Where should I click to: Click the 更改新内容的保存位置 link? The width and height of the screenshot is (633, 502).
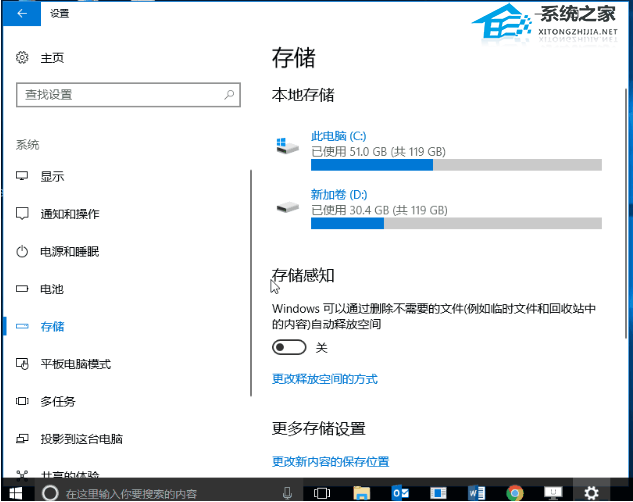coord(331,461)
